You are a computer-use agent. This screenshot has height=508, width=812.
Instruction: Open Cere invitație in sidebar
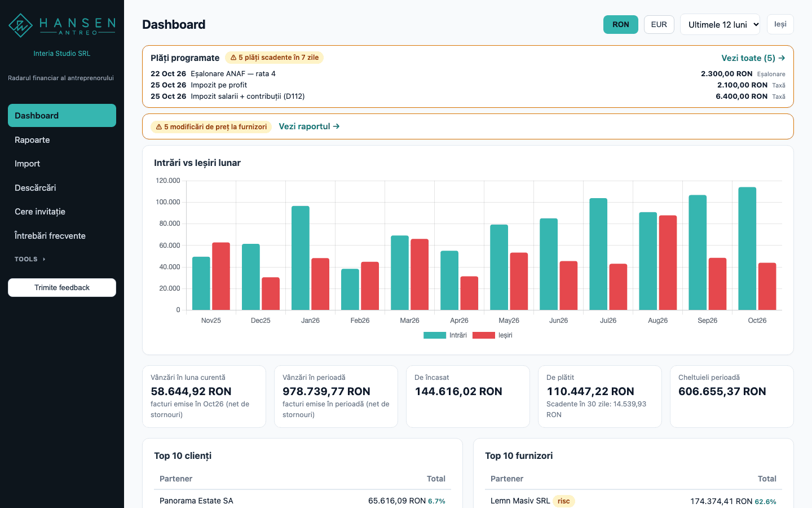tap(62, 212)
